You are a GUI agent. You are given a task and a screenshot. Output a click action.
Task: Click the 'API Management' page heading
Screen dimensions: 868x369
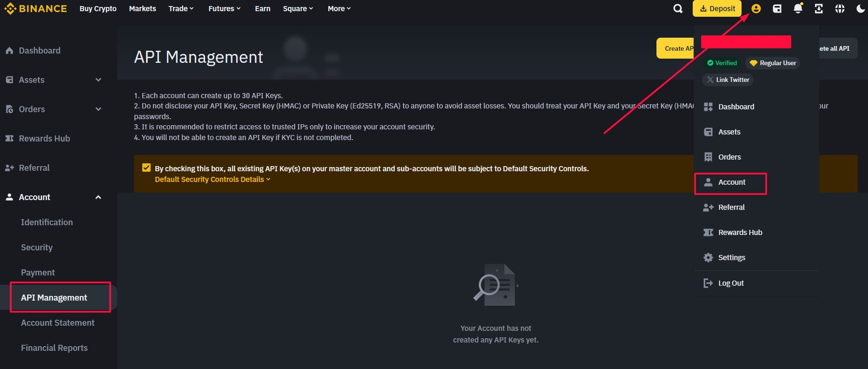pos(199,57)
